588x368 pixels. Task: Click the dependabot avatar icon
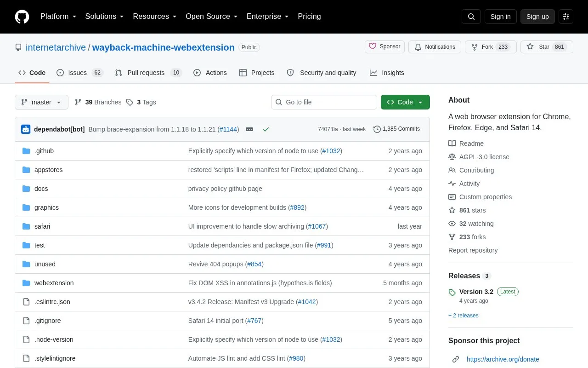(x=26, y=129)
